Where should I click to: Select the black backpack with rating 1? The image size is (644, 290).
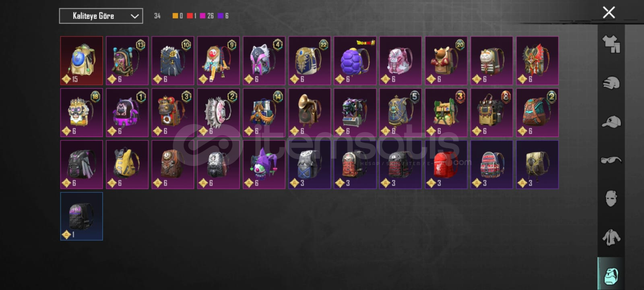click(x=82, y=216)
